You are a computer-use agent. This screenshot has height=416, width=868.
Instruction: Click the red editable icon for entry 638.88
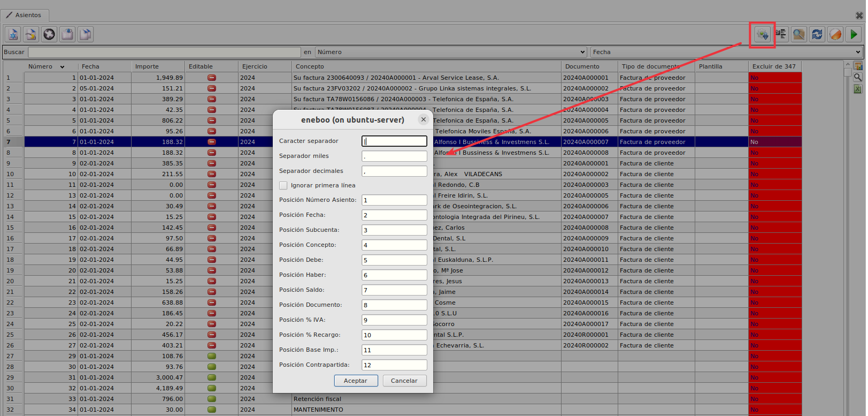coord(212,302)
